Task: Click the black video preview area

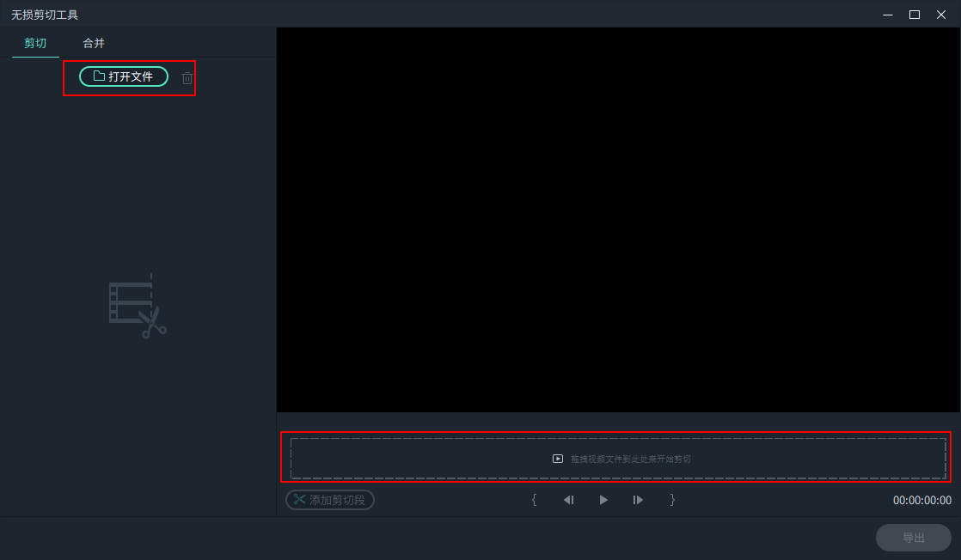Action: (x=618, y=220)
